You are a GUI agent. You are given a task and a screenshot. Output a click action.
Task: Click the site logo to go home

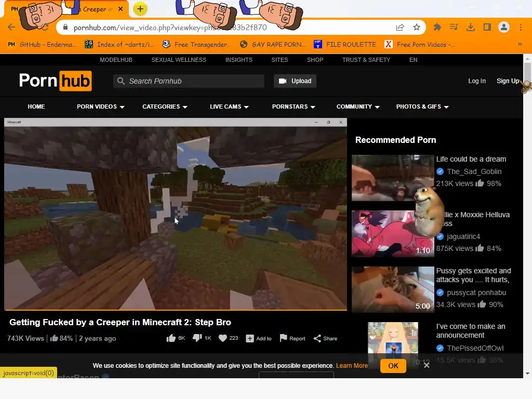click(55, 81)
